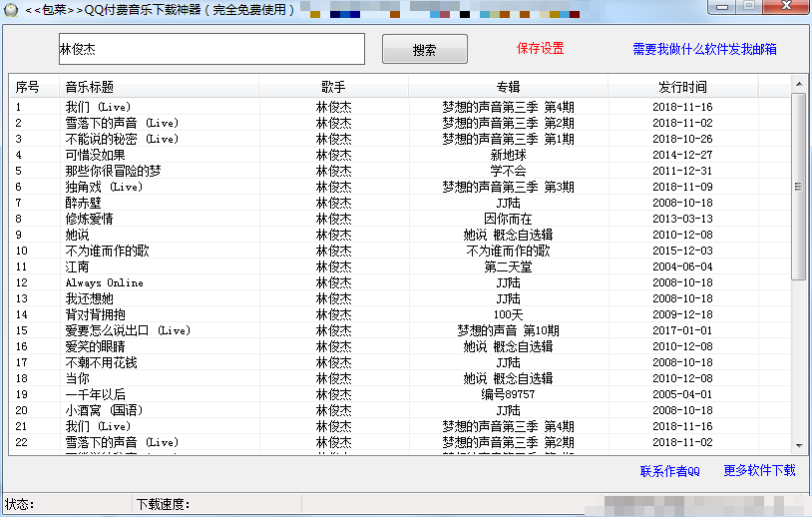Click the 联系作者QQ link

669,471
